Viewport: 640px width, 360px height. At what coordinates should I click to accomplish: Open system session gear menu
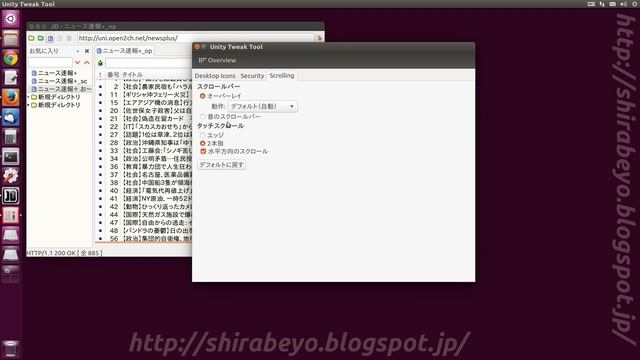pyautogui.click(x=635, y=4)
